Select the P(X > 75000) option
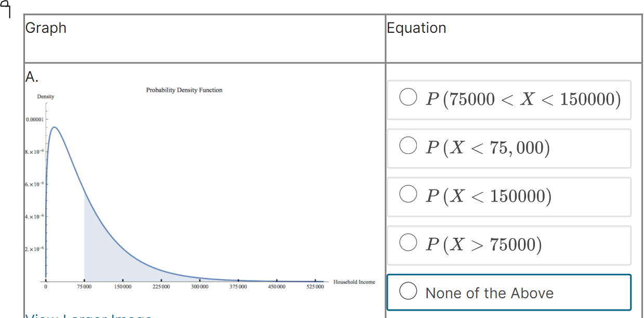Screen dimensions: 644x318 tap(408, 242)
